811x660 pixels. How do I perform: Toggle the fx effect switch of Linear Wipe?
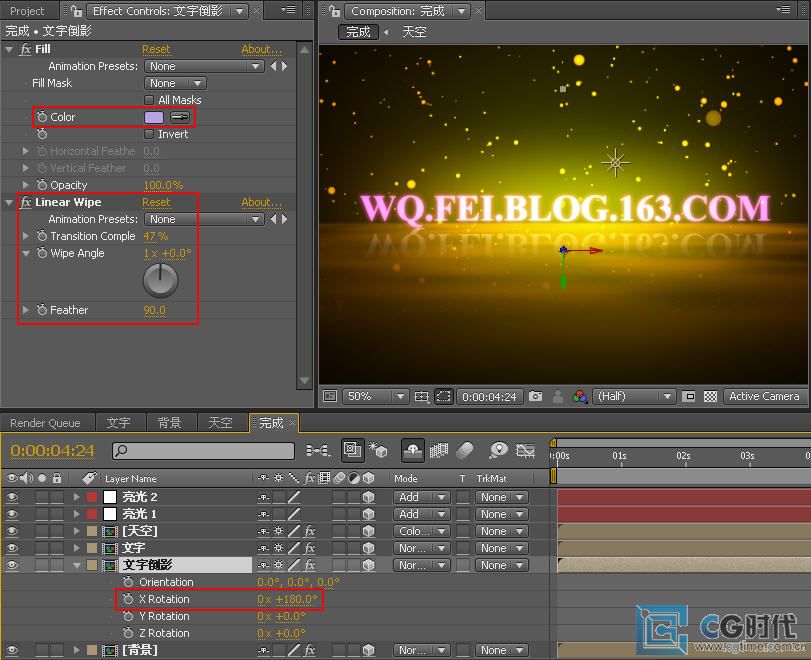coord(26,202)
